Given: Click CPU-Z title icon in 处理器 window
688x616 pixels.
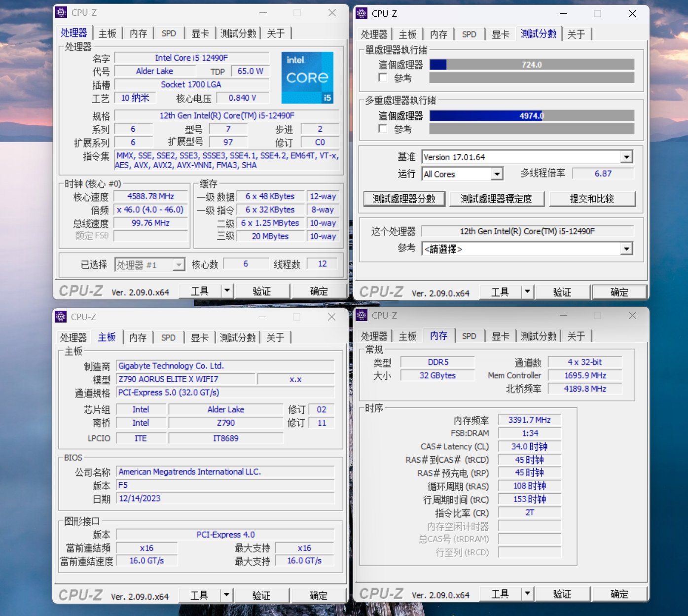Looking at the screenshot, I should 61,13.
